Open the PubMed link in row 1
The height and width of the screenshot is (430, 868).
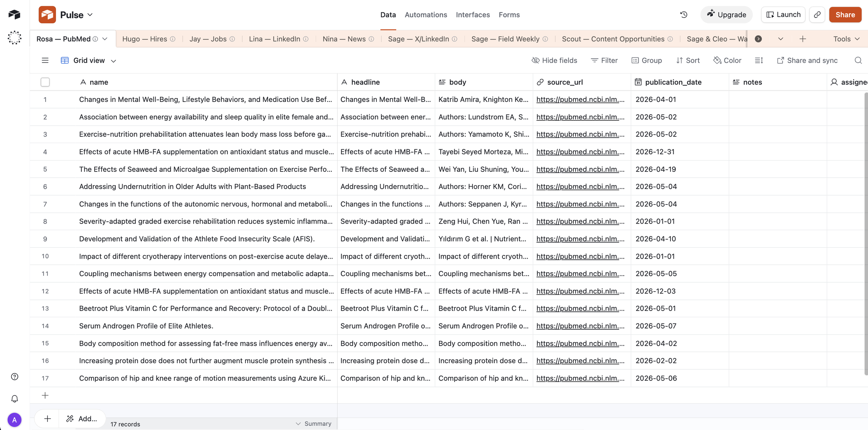click(x=581, y=100)
